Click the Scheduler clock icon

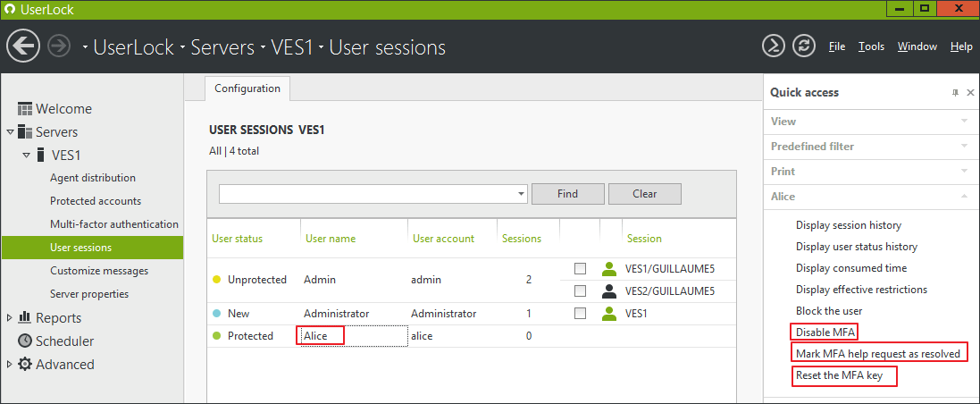[25, 341]
